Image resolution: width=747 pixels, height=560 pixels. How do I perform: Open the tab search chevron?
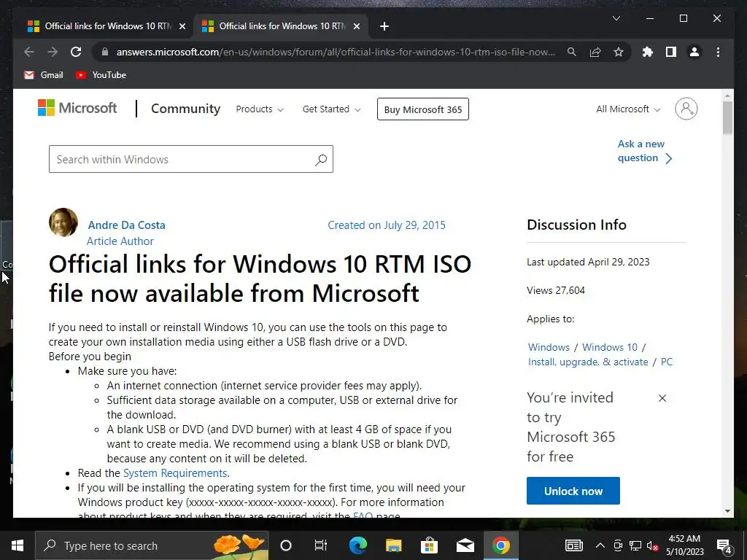click(616, 18)
